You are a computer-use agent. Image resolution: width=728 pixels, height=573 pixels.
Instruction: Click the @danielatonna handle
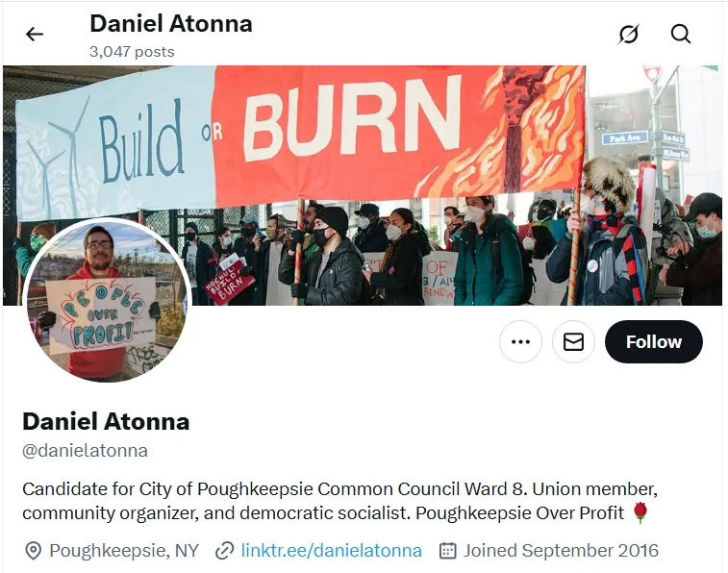(85, 451)
